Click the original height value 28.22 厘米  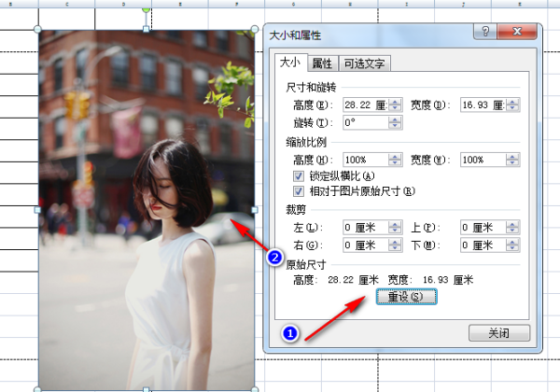pos(353,280)
